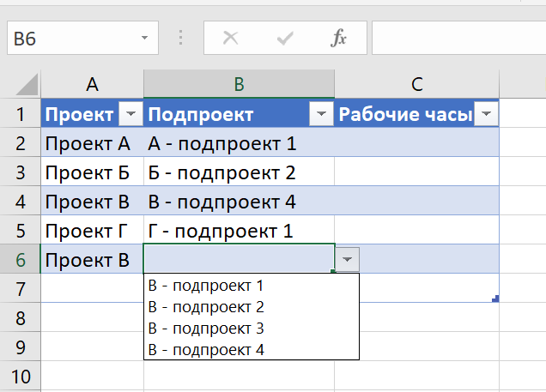
Task: Select cell containing 'Проект Б'
Action: 92,172
